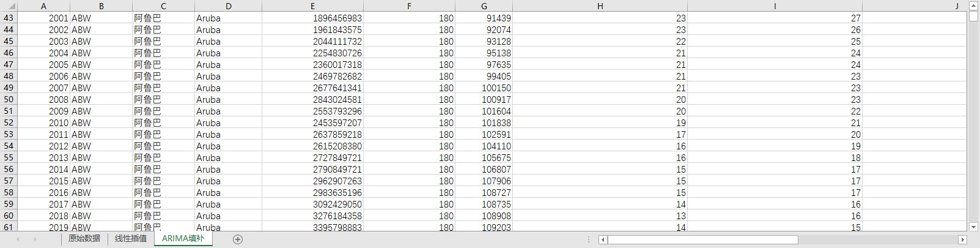Viewport: 980px width, 248px height.
Task: Click population cell 108735
Action: 484,205
